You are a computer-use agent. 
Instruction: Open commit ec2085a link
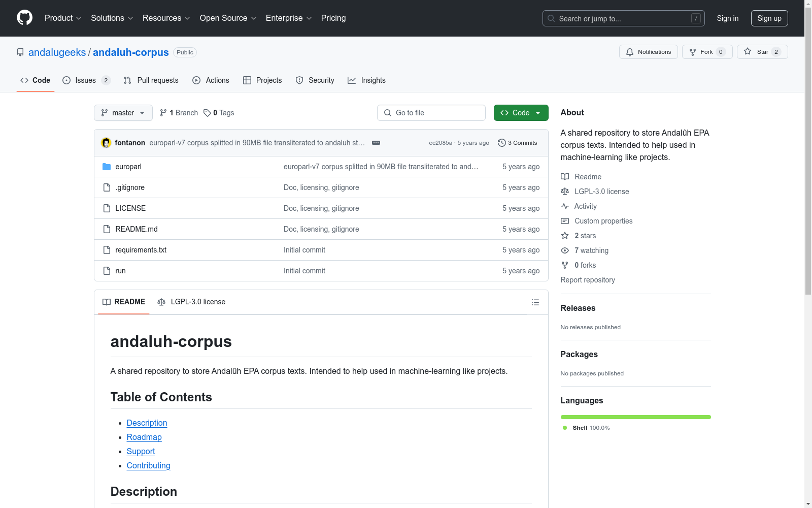click(x=441, y=143)
